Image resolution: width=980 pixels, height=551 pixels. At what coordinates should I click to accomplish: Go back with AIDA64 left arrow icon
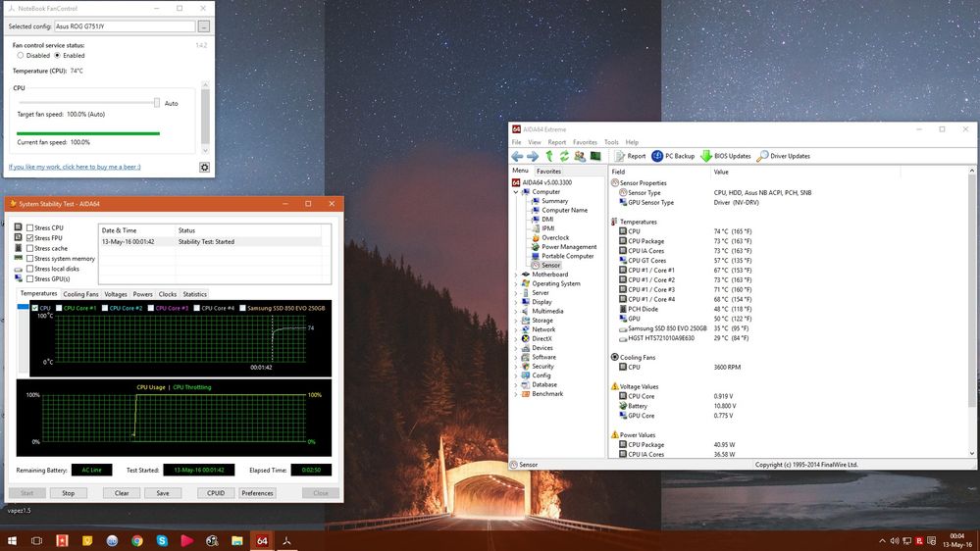517,156
